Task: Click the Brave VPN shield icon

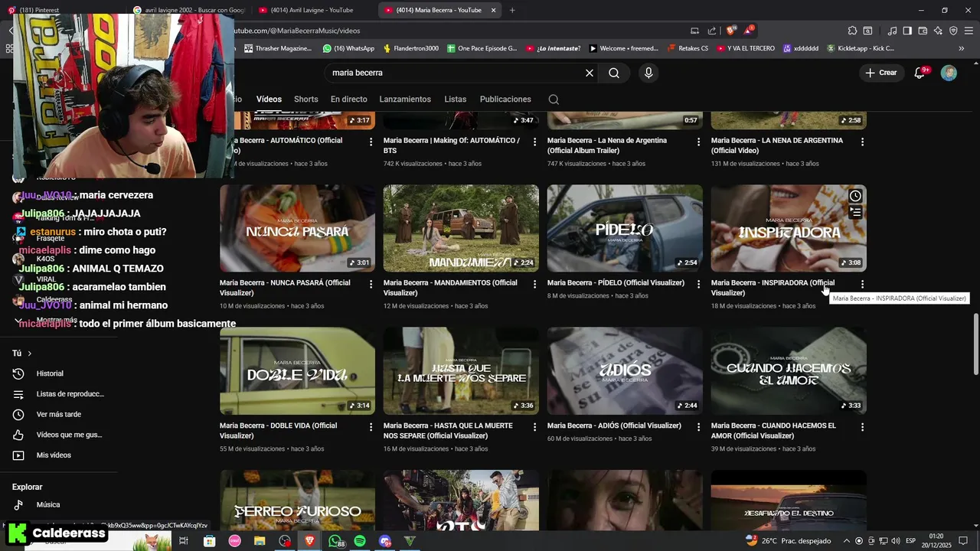Action: 953,31
